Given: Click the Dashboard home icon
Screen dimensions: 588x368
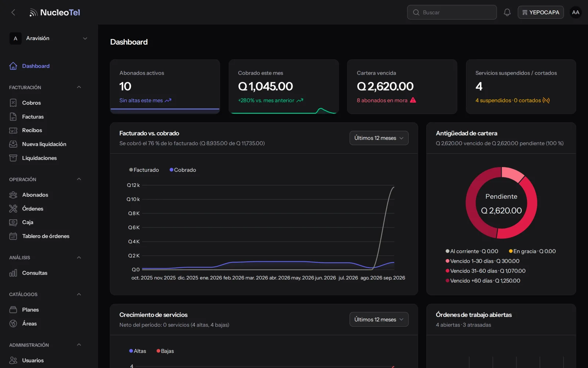Looking at the screenshot, I should tap(13, 66).
